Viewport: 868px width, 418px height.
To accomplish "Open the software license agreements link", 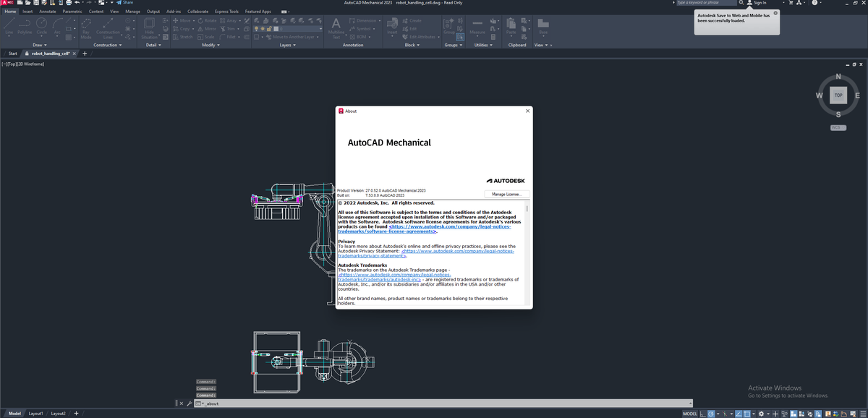I will [449, 229].
